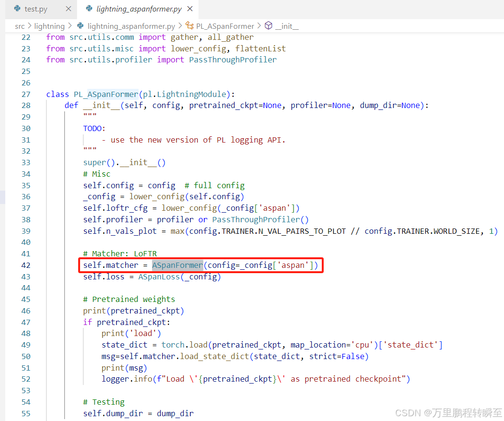504x421 pixels.
Task: Click the file icon in the breadcrumb bar
Action: [80, 26]
